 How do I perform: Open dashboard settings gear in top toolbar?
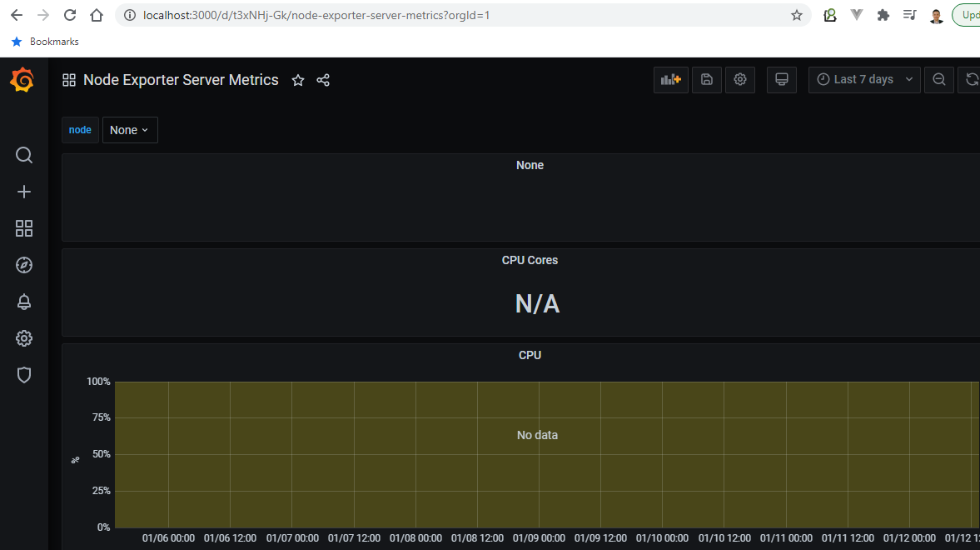coord(740,79)
